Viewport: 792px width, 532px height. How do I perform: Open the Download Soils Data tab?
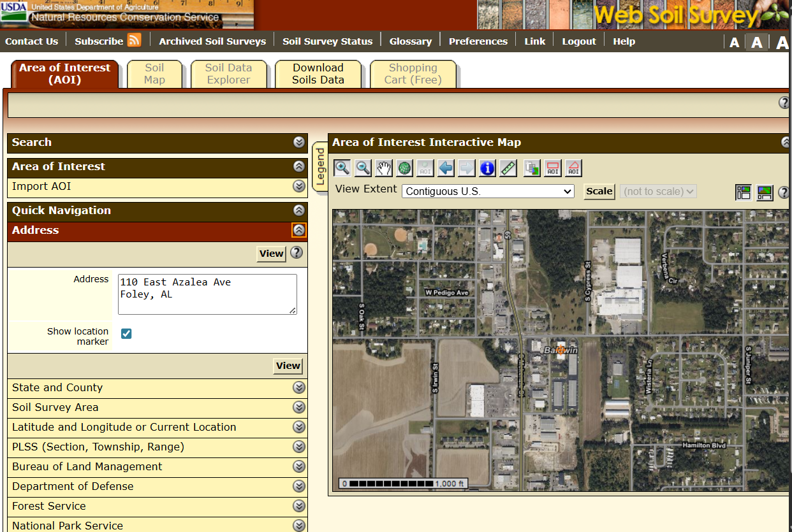(x=318, y=74)
